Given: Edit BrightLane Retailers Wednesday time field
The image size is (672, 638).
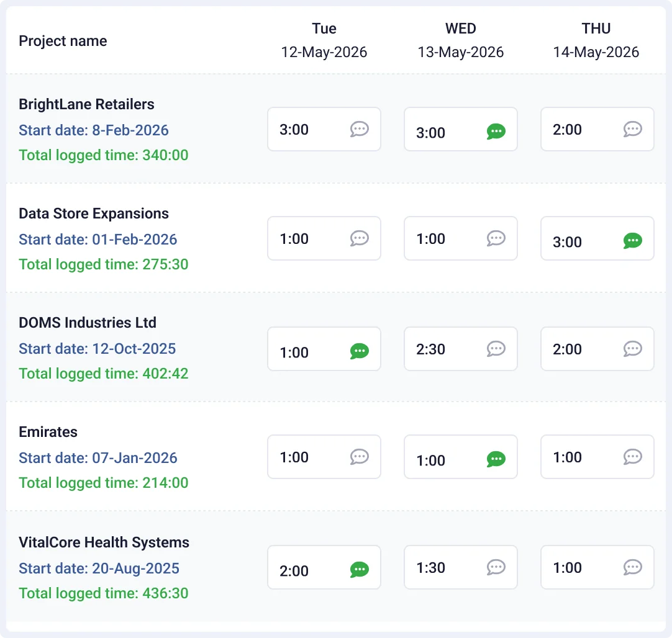Looking at the screenshot, I should (461, 129).
